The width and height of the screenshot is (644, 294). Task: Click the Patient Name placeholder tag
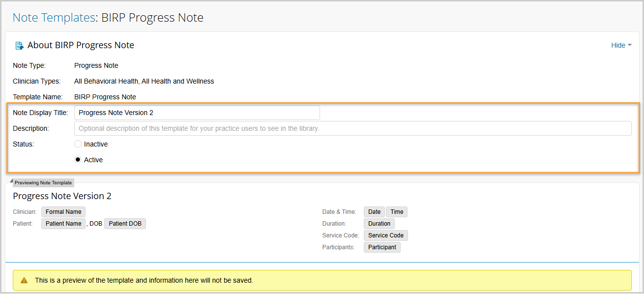pyautogui.click(x=63, y=224)
